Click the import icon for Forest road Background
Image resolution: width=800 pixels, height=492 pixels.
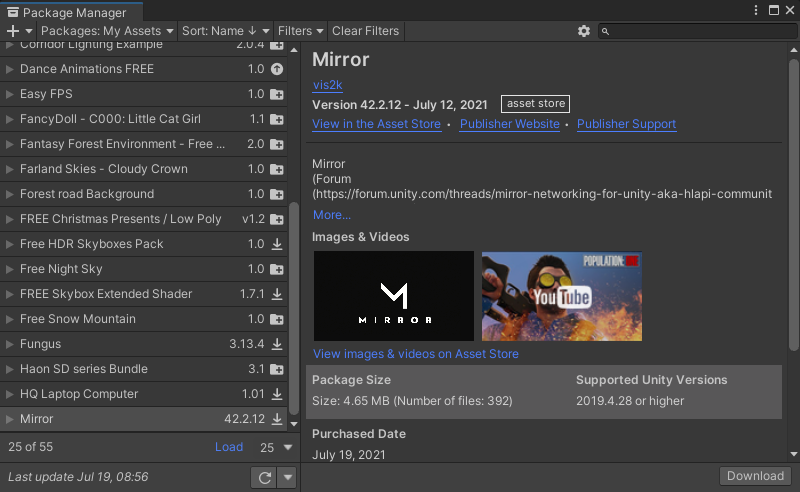(277, 194)
